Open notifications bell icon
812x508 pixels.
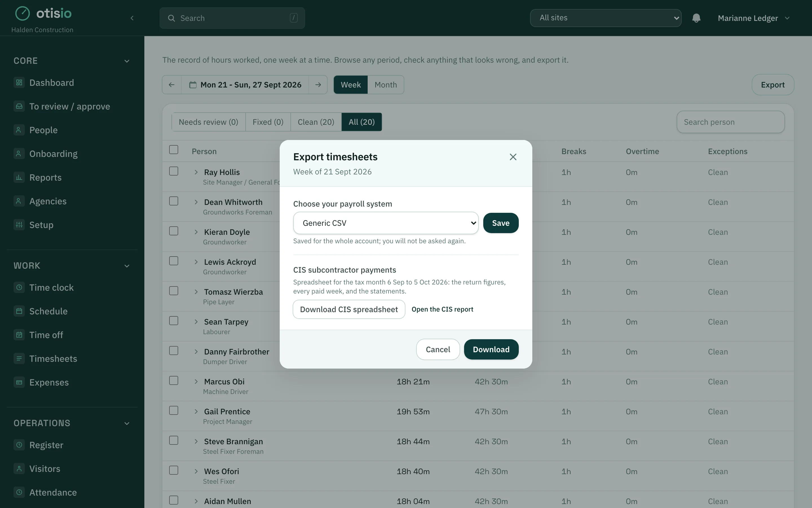[x=696, y=18]
